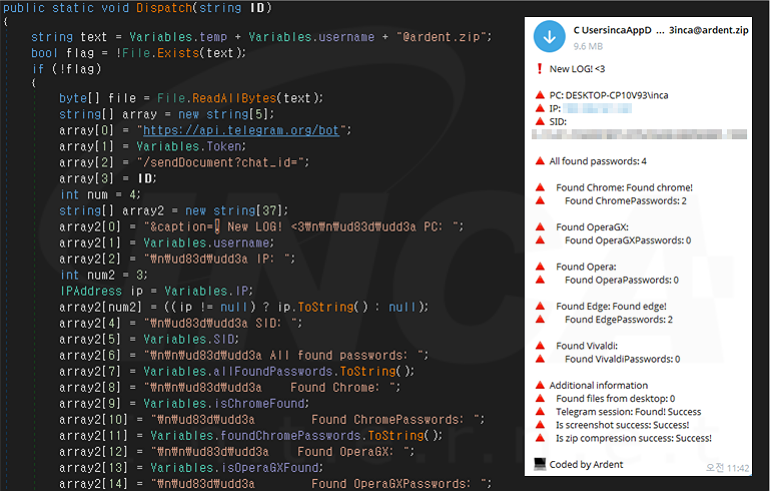The height and width of the screenshot is (491, 770).
Task: Click 'new string[37]' in code
Action: [234, 211]
